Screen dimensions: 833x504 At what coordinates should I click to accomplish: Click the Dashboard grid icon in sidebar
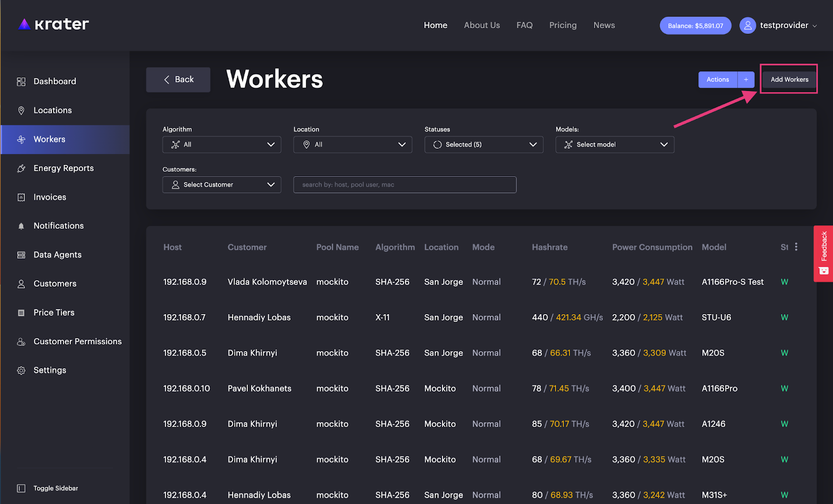click(21, 82)
